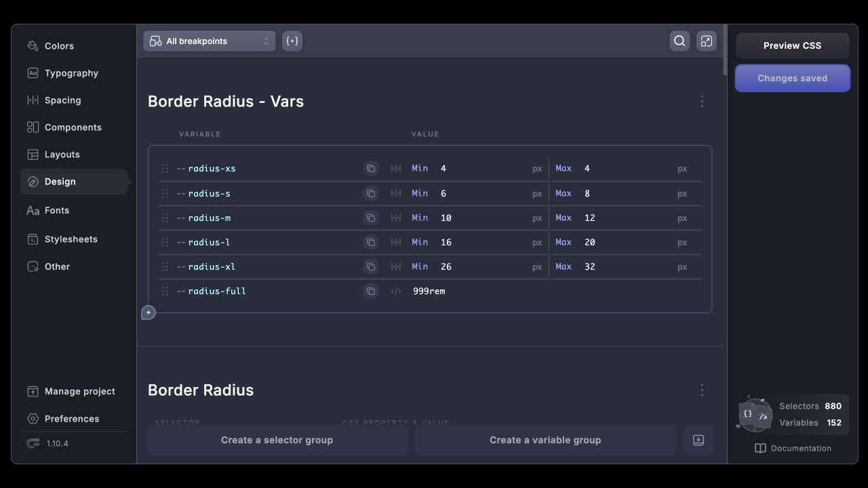Copy the --radius-xl variable
868x488 pixels.
(x=370, y=267)
